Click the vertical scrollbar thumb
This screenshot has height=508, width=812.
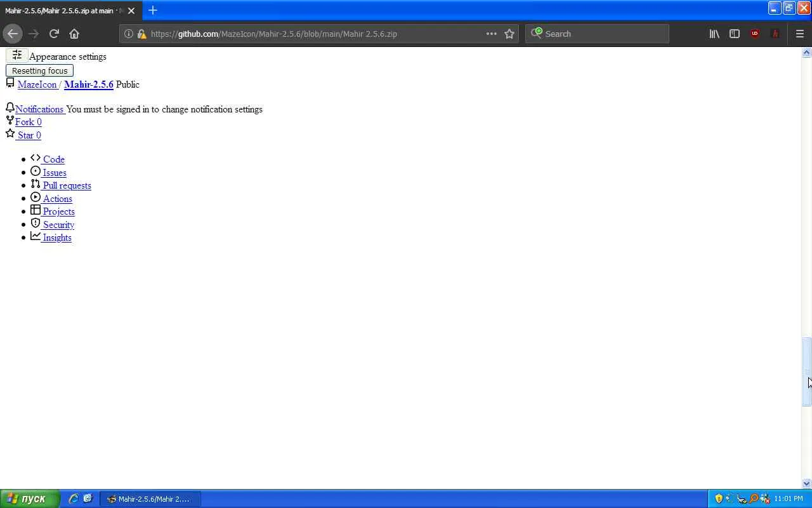click(807, 371)
